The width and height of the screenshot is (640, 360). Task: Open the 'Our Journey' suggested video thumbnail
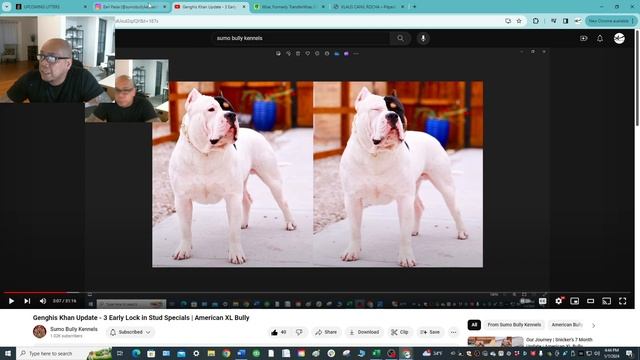(x=496, y=342)
